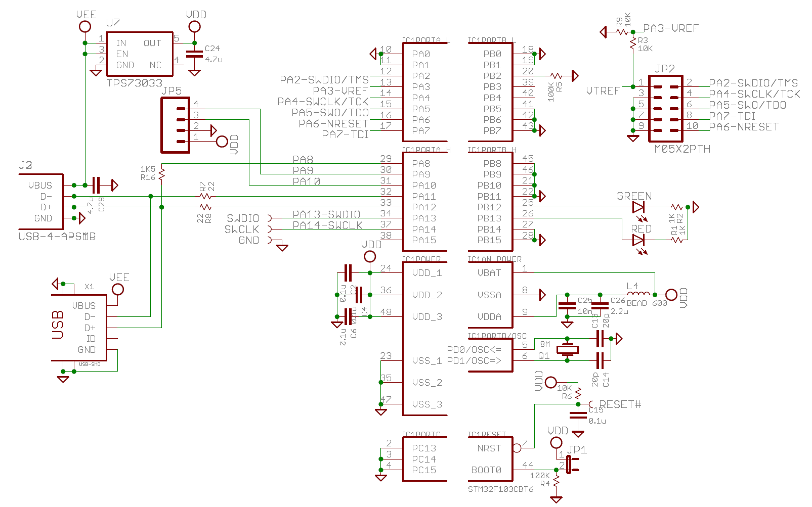The height and width of the screenshot is (507, 812).
Task: Select capacitor C29 near VBUS
Action: 96,185
